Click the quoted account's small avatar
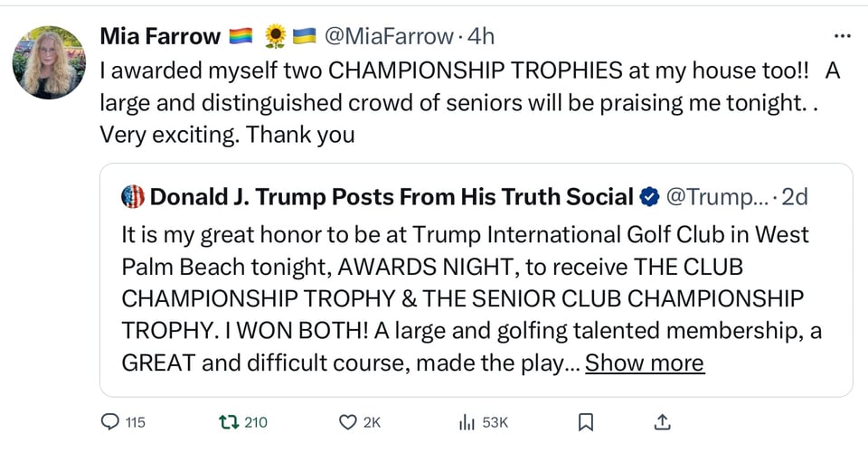Screen dimensions: 868x452 pyautogui.click(x=133, y=196)
